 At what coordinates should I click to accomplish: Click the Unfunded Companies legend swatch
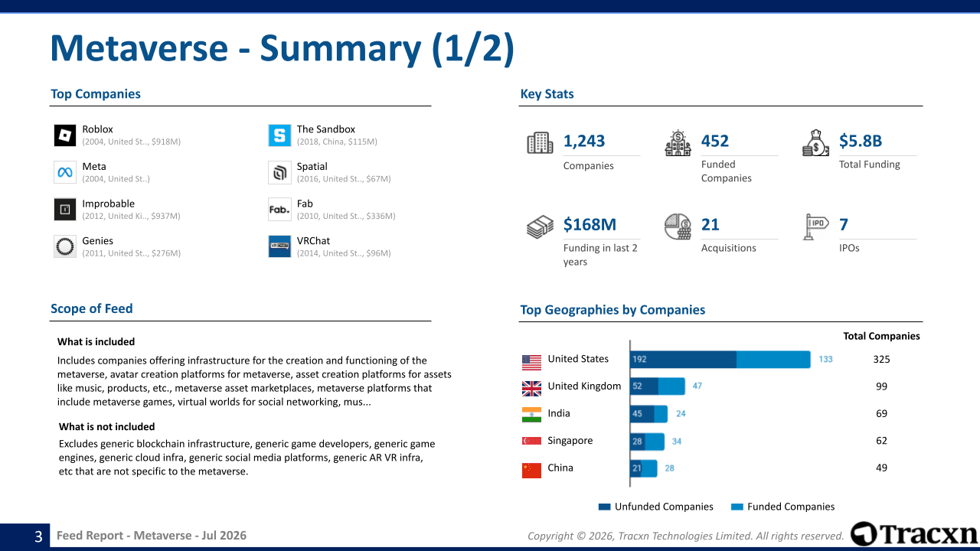click(x=604, y=507)
